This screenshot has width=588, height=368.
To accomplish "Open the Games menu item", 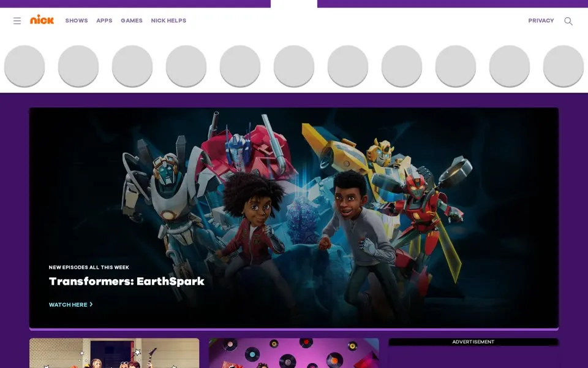I will tap(132, 21).
